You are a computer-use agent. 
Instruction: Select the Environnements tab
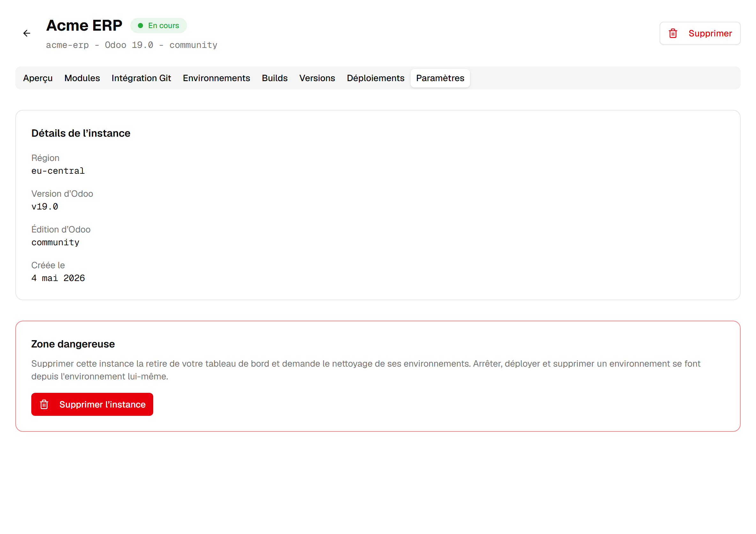216,78
